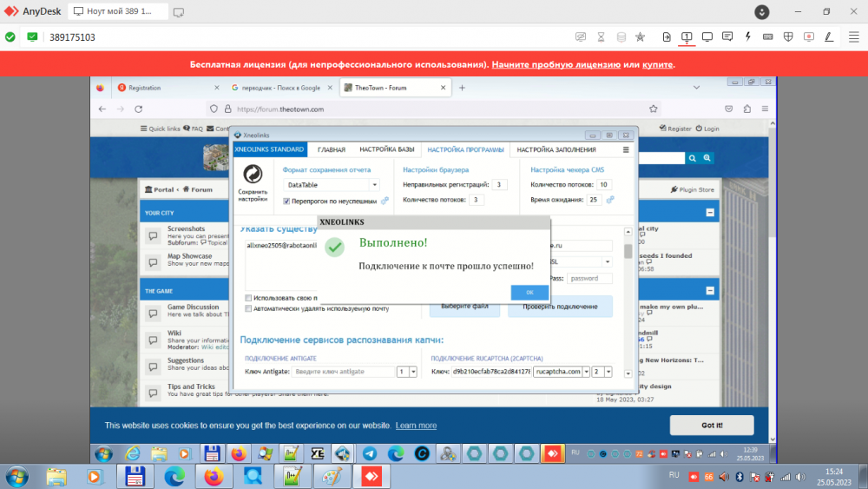868x489 pixels.
Task: Click the remote Firefox back arrow
Action: [x=102, y=109]
